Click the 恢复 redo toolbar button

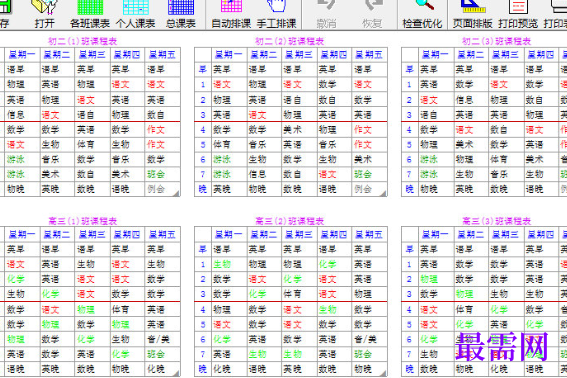tap(372, 14)
